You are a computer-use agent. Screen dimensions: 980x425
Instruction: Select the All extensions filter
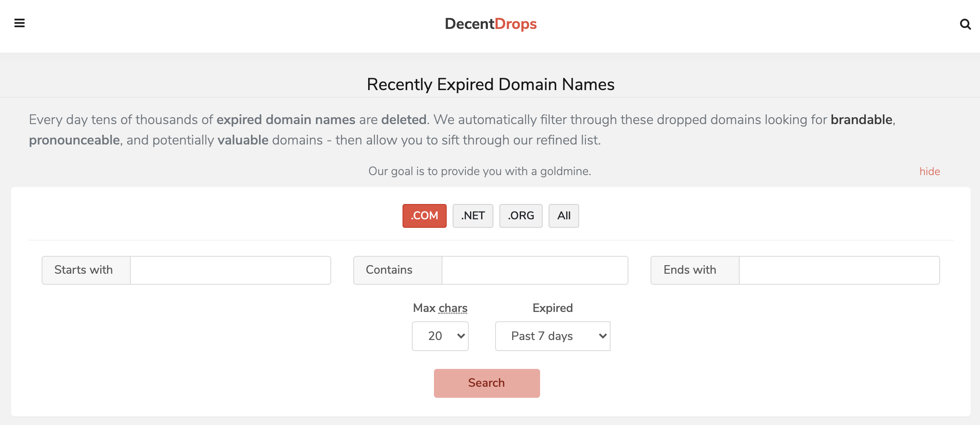click(x=564, y=215)
